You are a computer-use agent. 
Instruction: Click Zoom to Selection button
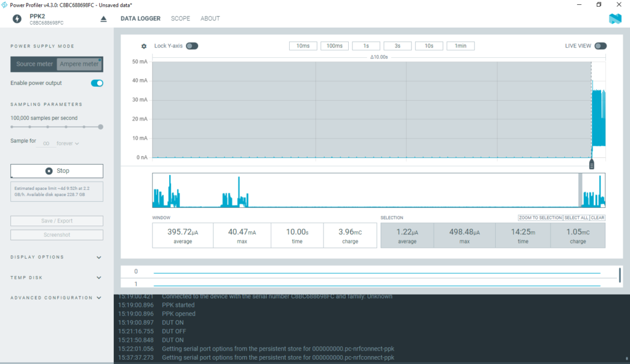[540, 218]
